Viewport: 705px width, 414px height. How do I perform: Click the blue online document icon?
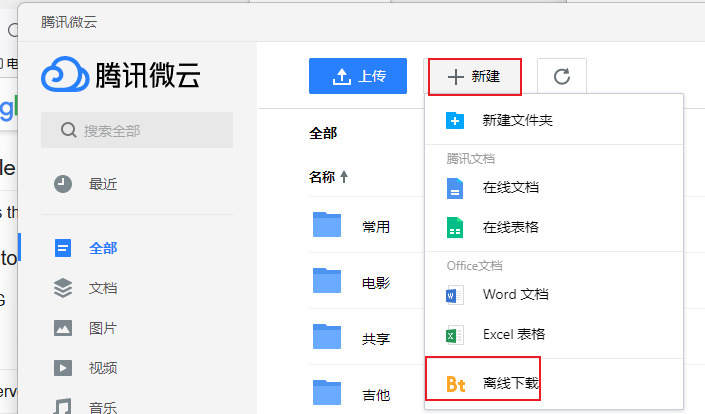pyautogui.click(x=455, y=188)
